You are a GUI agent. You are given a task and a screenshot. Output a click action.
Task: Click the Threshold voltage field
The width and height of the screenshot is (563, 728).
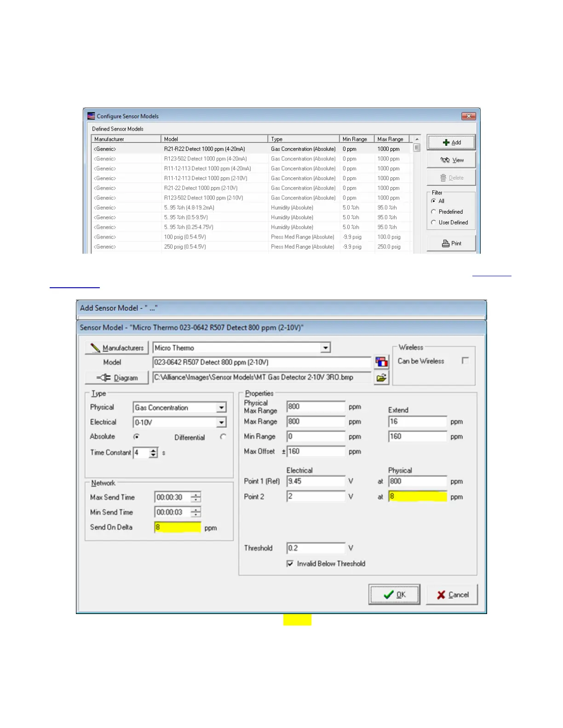[316, 548]
